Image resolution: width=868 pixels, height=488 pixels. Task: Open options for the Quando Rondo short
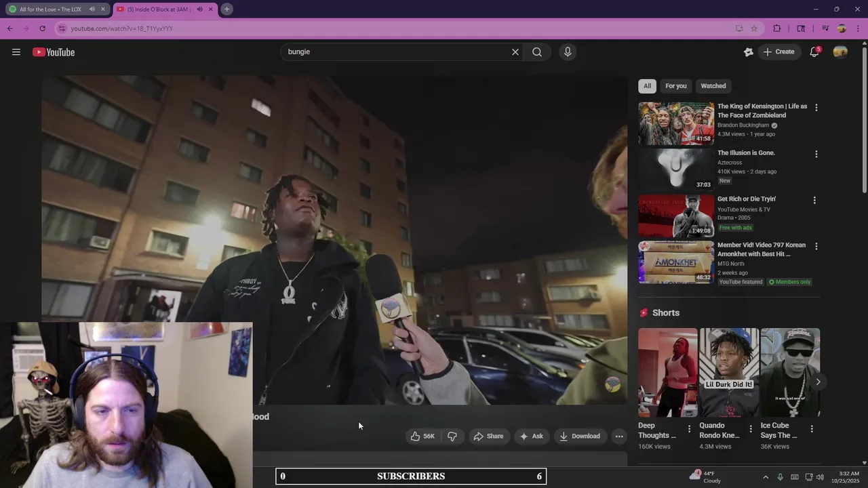[x=751, y=429]
